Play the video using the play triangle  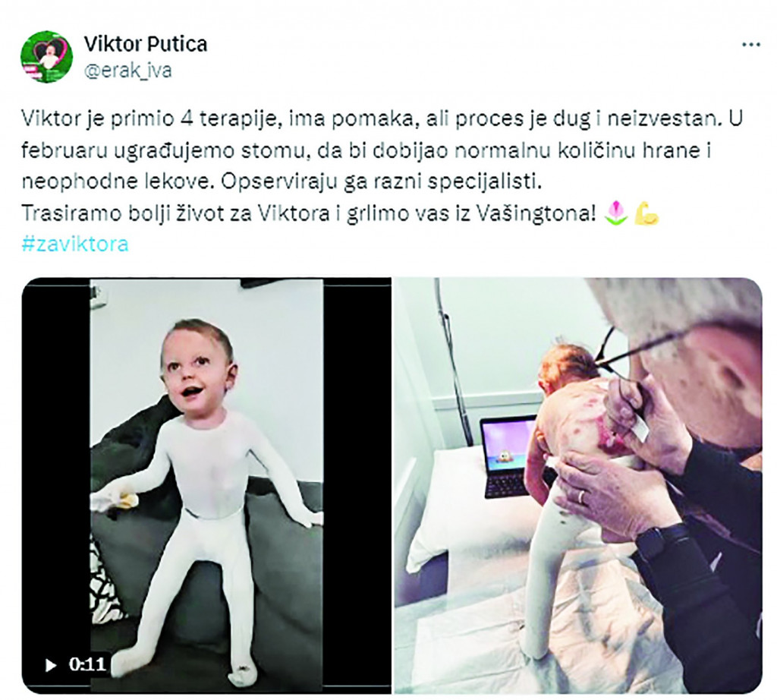coord(50,665)
